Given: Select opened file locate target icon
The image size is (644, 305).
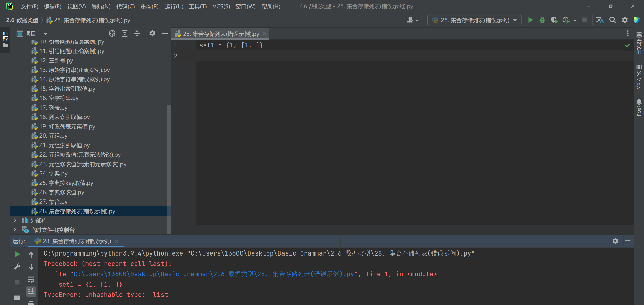Looking at the screenshot, I should 112,33.
